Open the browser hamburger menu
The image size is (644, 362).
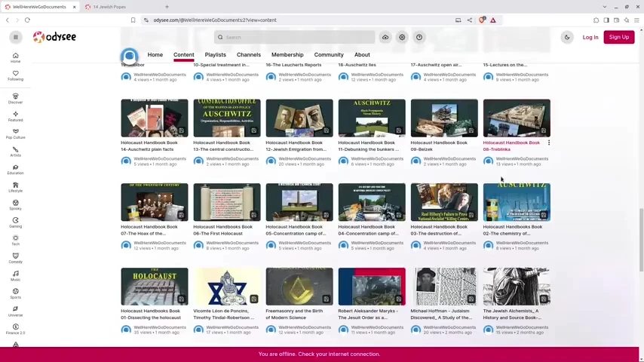tap(636, 20)
